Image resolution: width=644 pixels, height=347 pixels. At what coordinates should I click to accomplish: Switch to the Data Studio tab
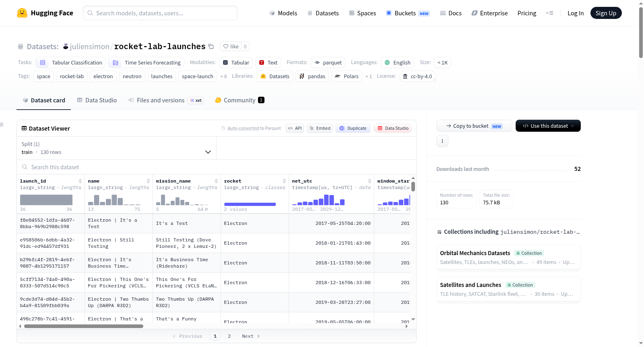coord(97,100)
